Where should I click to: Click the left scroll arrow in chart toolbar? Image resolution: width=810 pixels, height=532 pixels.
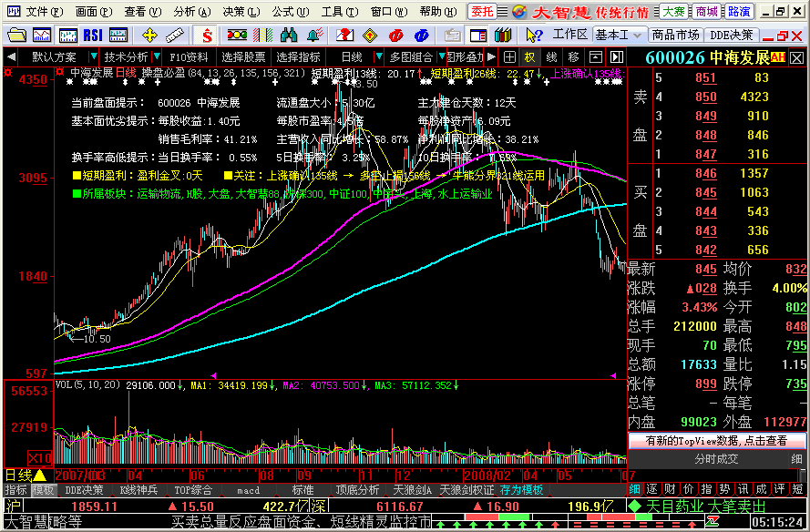11,56
